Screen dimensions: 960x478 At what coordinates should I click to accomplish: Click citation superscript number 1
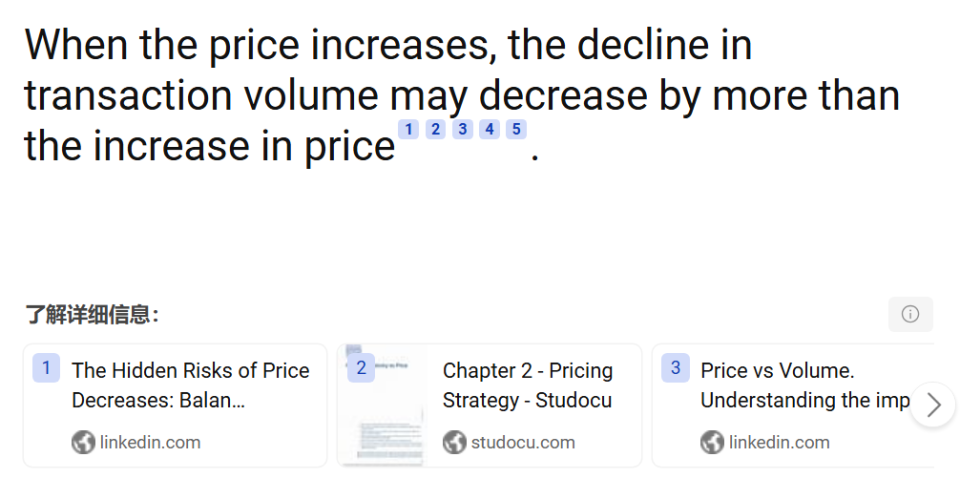pos(408,129)
